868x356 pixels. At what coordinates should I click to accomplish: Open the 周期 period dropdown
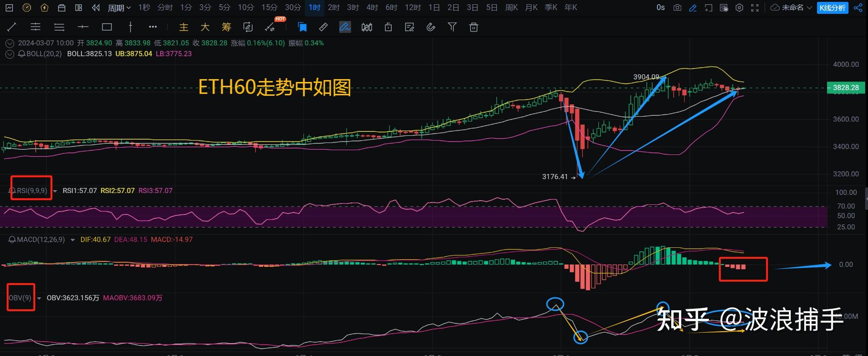tap(119, 8)
